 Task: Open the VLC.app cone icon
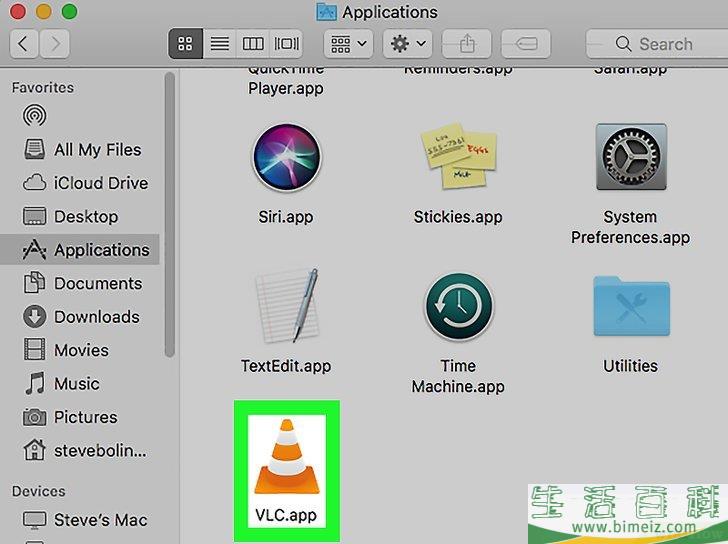[286, 457]
